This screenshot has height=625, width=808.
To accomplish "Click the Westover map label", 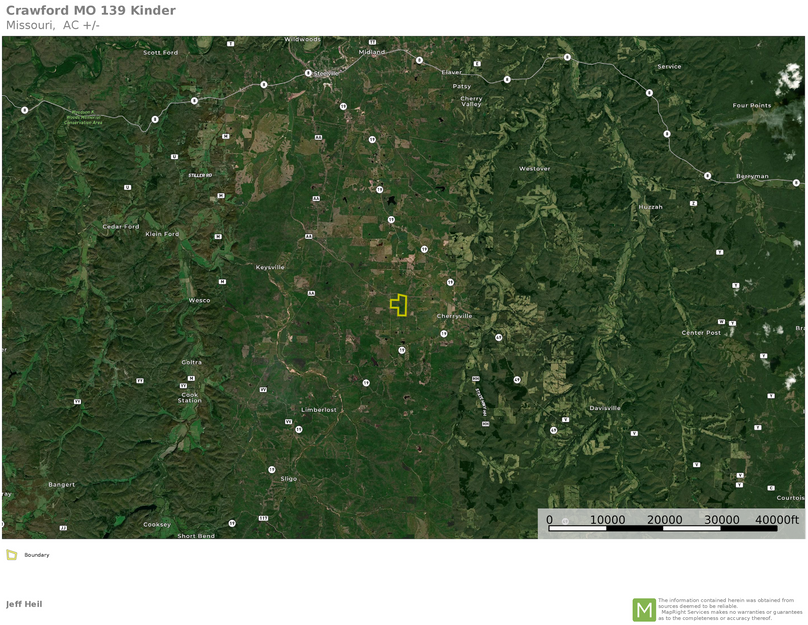I will pos(534,168).
